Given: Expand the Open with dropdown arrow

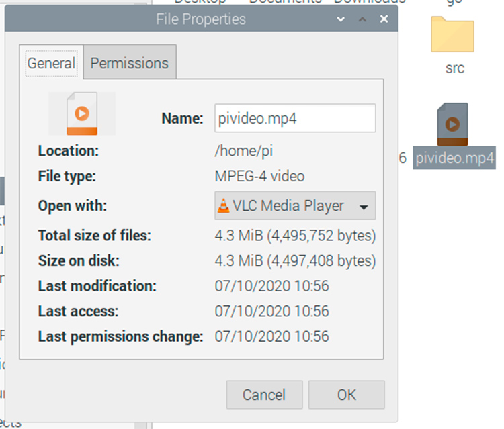Looking at the screenshot, I should click(x=364, y=207).
